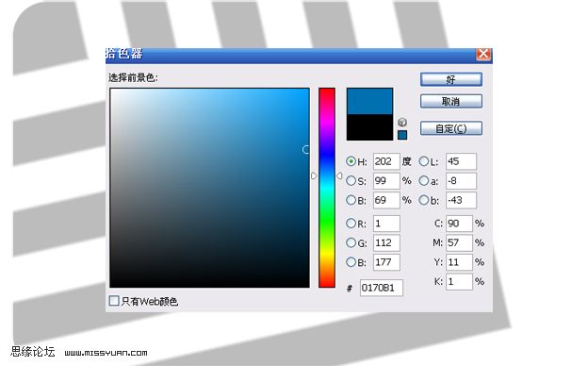588x366 pixels.
Task: Select the B blue radio button
Action: [351, 262]
